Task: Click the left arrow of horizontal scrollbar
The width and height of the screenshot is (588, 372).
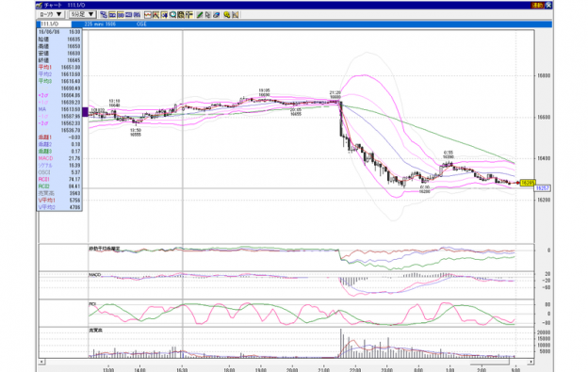Action: [41, 362]
